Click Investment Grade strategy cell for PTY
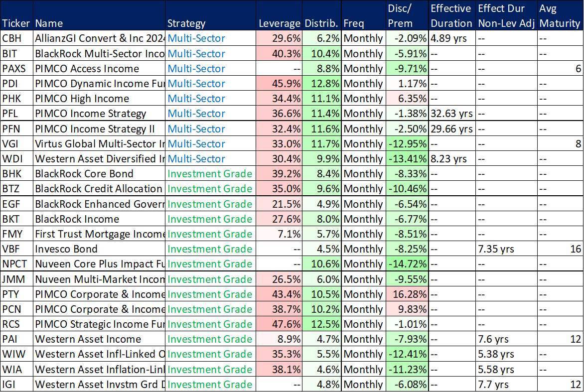Viewport: 584px width, 392px height. pos(210,294)
